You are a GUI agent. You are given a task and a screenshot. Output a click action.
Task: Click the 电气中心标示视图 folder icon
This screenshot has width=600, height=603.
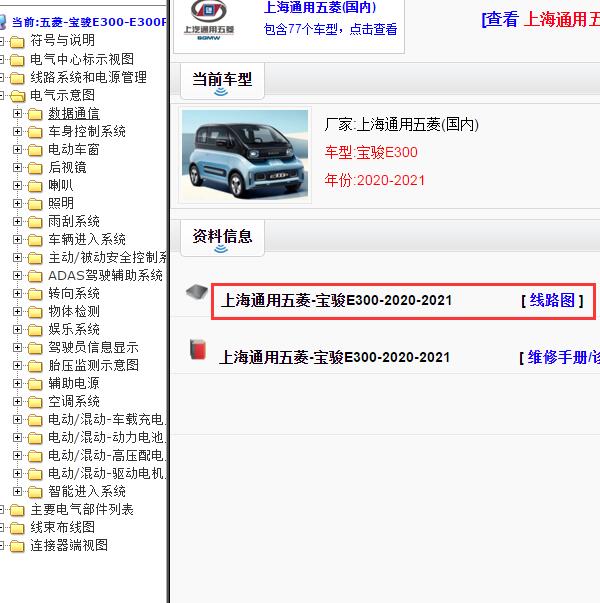coord(17,60)
